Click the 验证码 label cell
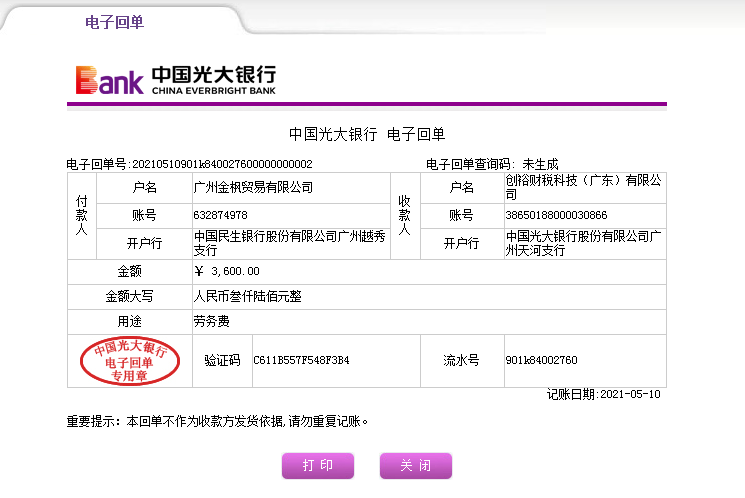Screen dimensions: 745x498 (x=222, y=361)
